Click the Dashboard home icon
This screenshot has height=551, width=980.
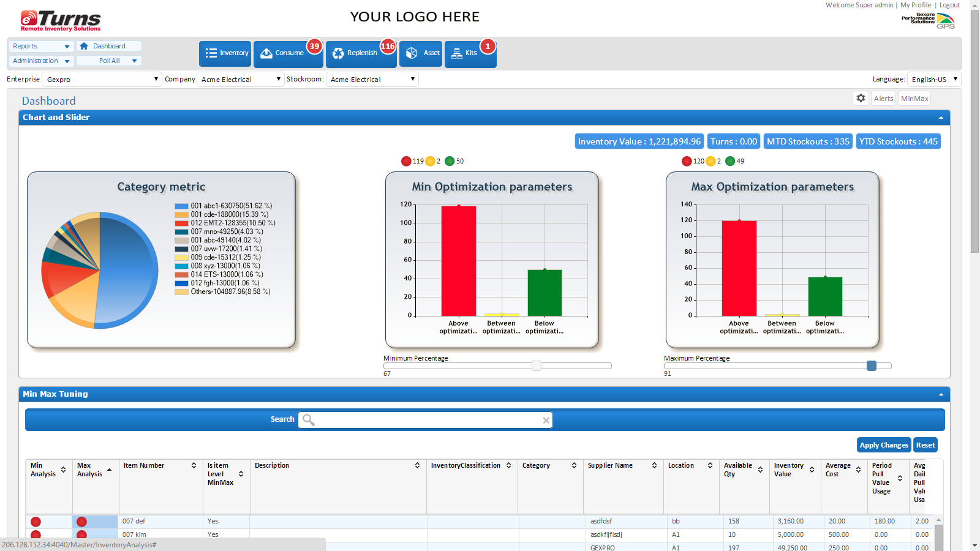pos(84,46)
